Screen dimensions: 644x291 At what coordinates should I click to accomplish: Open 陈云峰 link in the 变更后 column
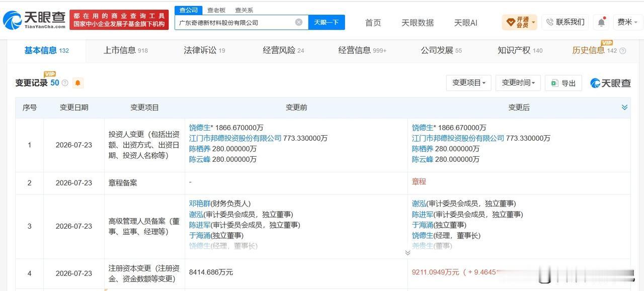[x=423, y=159]
